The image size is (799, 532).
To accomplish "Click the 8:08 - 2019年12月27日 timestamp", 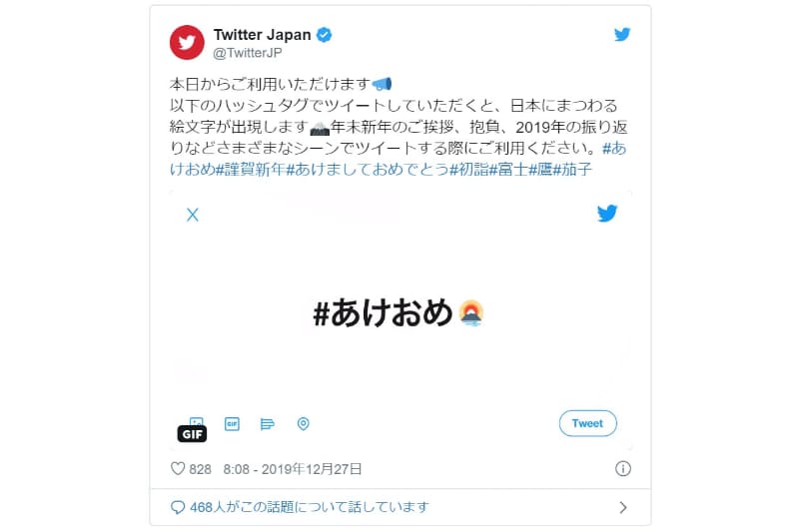I will [293, 469].
